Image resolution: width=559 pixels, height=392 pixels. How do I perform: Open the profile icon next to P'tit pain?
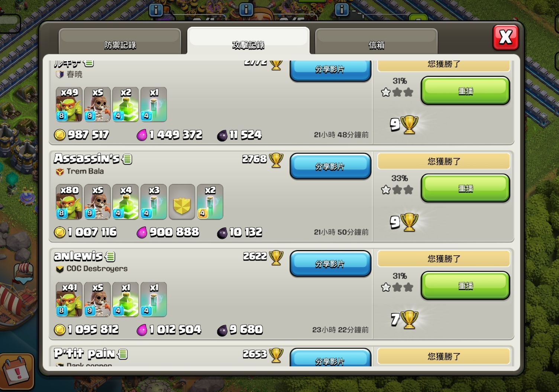[123, 354]
